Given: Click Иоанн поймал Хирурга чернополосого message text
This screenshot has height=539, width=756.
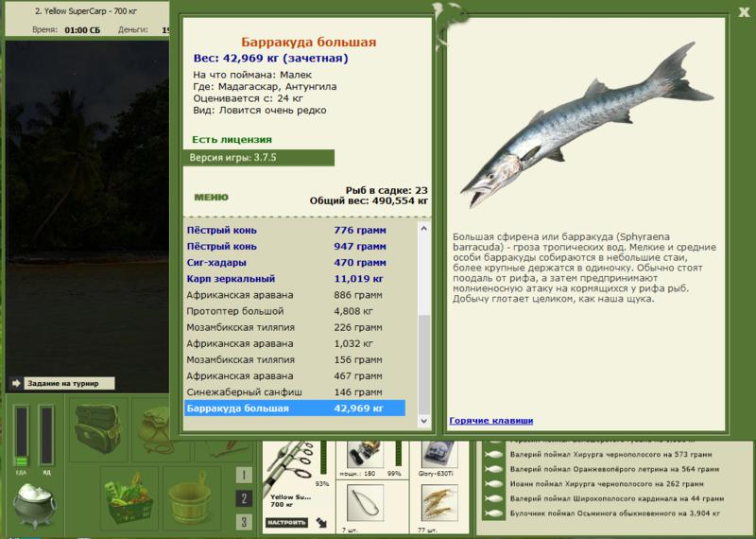Looking at the screenshot, I should (607, 484).
